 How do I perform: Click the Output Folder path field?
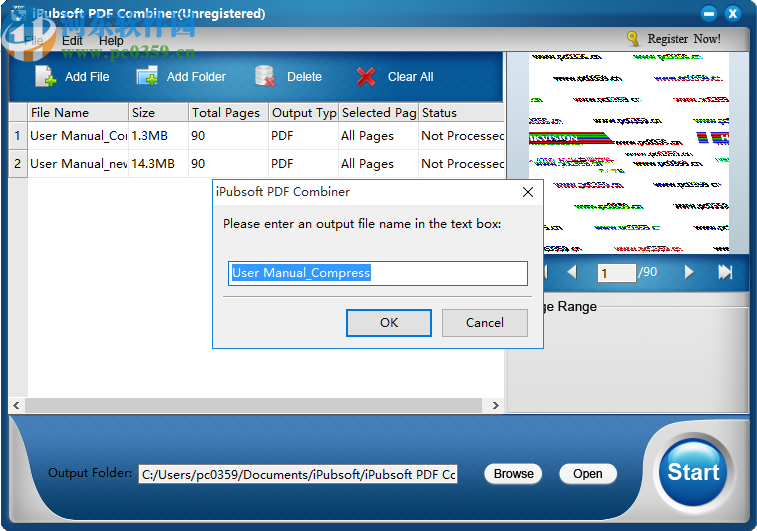click(298, 474)
